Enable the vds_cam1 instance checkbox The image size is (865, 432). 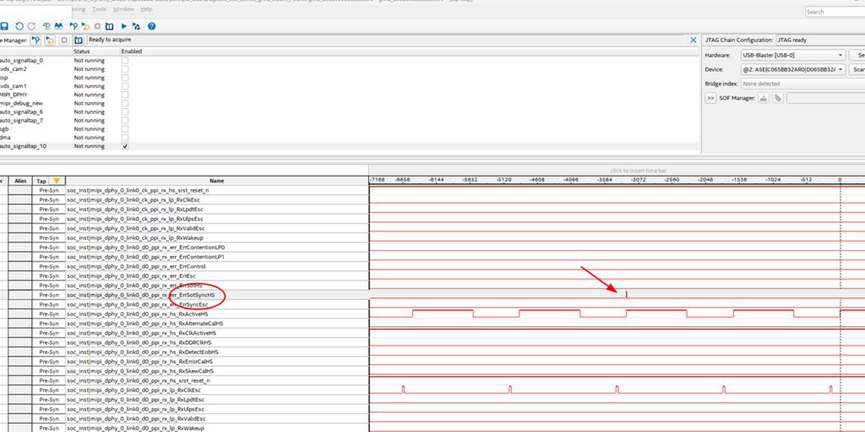[x=125, y=86]
